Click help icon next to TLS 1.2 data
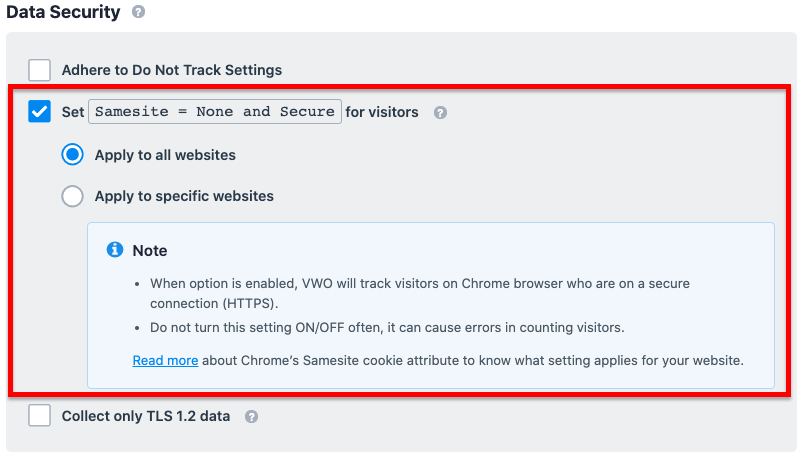Screen dimensions: 810x459 [252, 417]
